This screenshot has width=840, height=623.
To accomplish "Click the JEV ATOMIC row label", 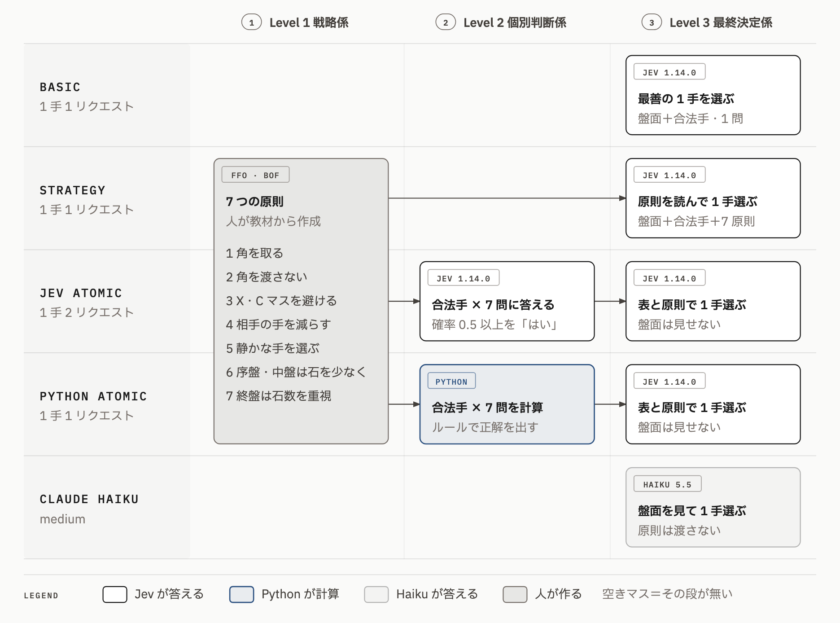I will click(81, 293).
